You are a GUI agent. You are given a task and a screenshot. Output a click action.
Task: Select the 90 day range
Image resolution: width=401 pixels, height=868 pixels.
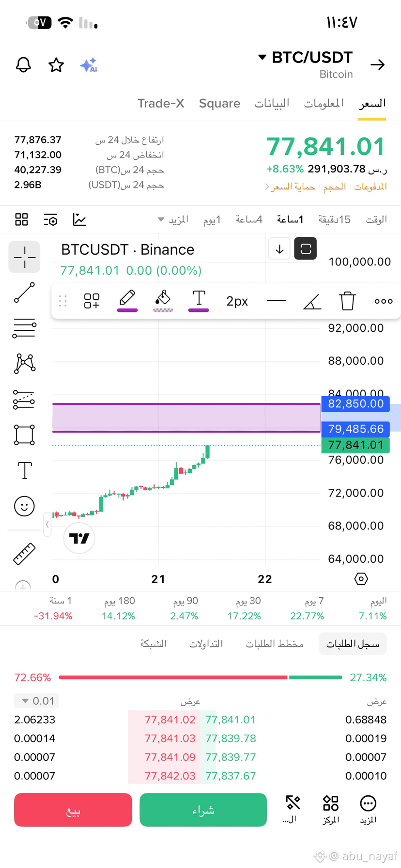tap(185, 608)
